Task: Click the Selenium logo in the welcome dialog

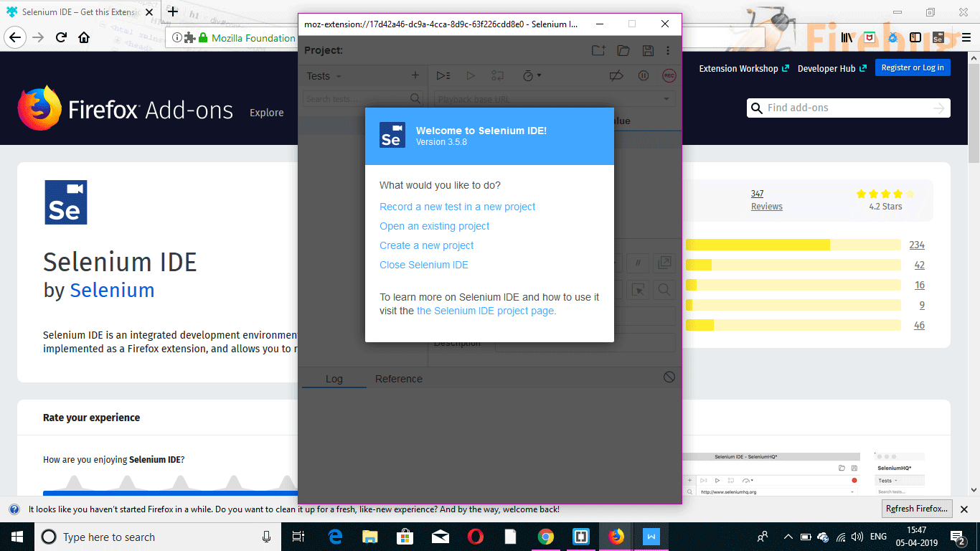Action: [x=392, y=135]
